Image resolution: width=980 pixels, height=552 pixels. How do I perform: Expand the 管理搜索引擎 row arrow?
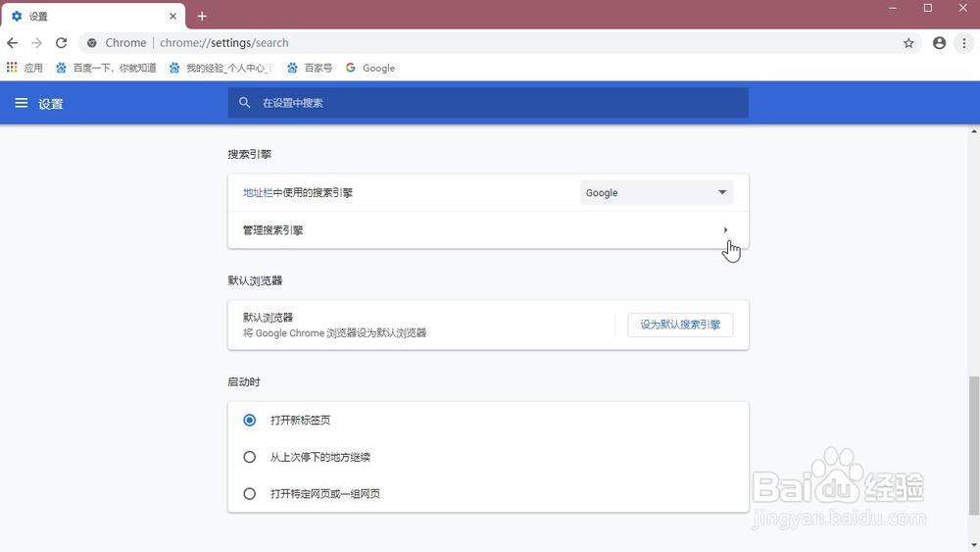[x=725, y=230]
